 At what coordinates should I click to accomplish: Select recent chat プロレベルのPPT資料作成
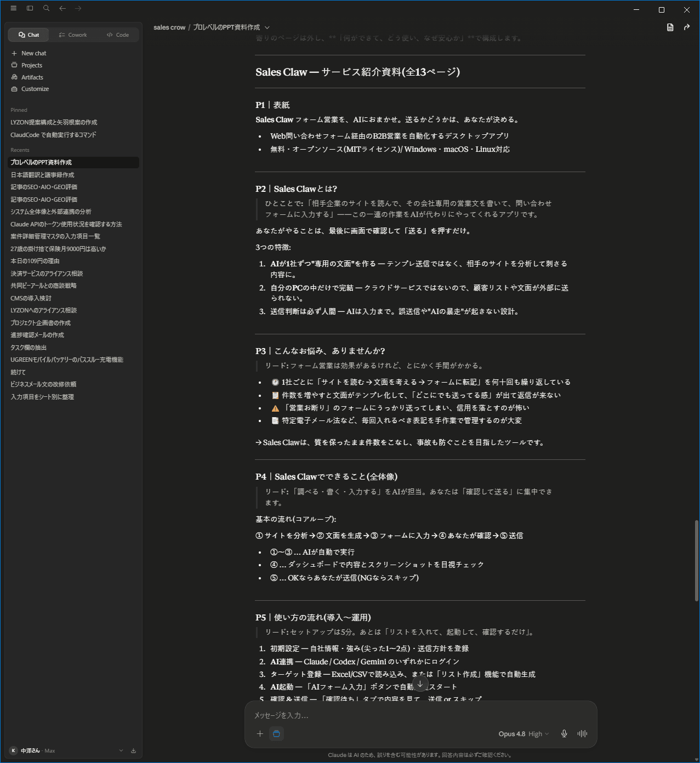[73, 162]
